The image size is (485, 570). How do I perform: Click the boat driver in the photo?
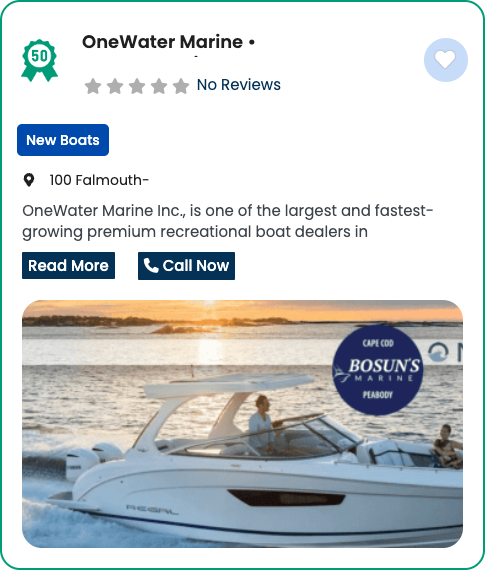click(262, 422)
